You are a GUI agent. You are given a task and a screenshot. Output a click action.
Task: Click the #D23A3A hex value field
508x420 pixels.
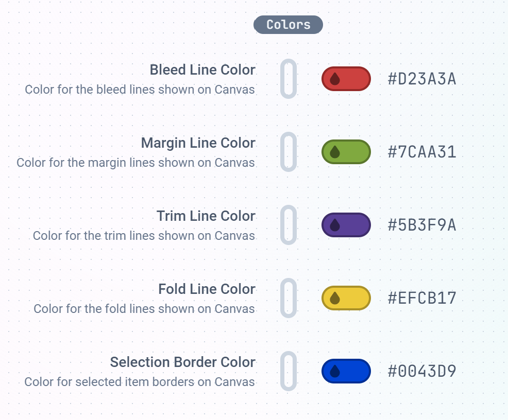click(x=422, y=79)
